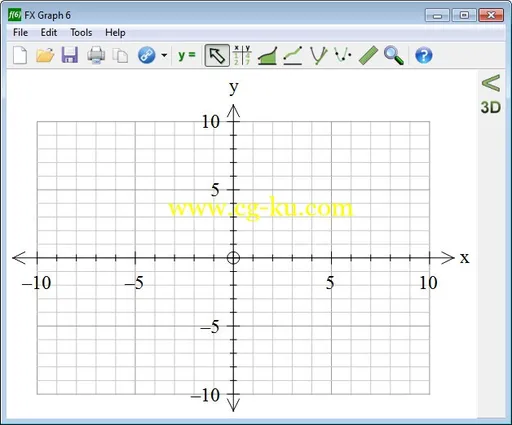Screen dimensions: 512x425
Task: Save the graph with the floppy icon
Action: (70, 55)
